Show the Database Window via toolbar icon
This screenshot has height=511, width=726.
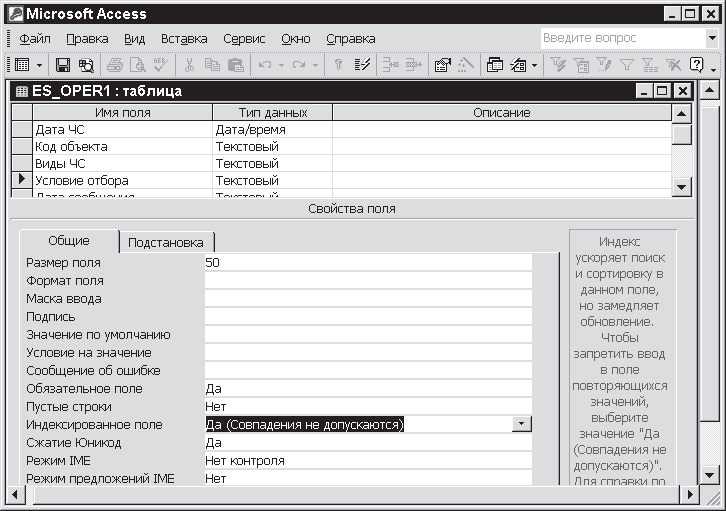(x=495, y=65)
